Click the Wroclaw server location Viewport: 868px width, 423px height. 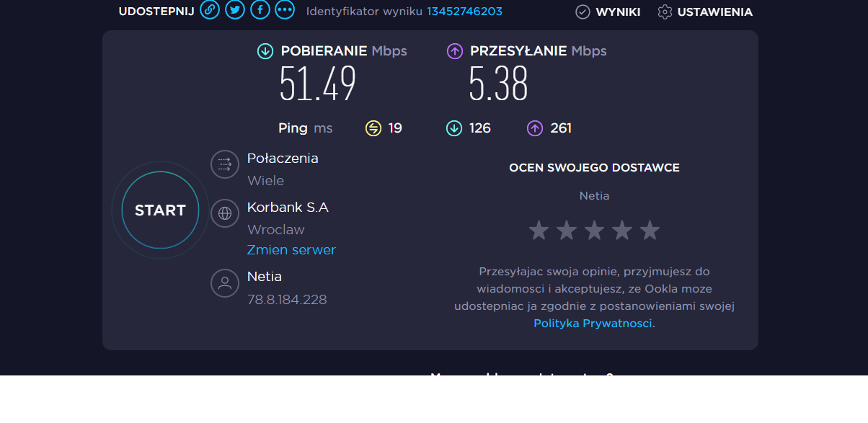click(x=276, y=230)
